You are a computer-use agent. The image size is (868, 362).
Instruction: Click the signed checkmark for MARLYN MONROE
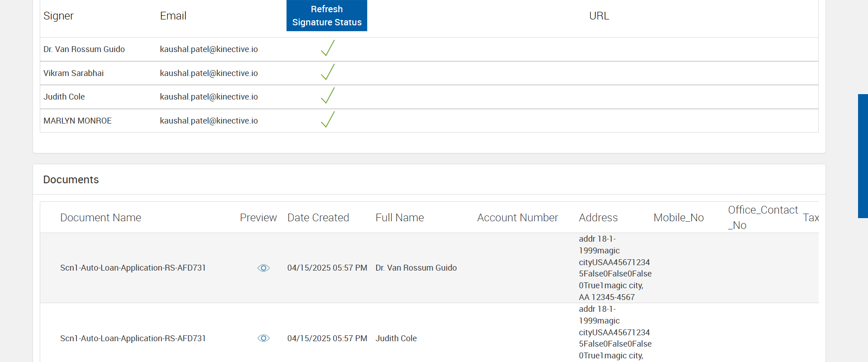coord(328,120)
